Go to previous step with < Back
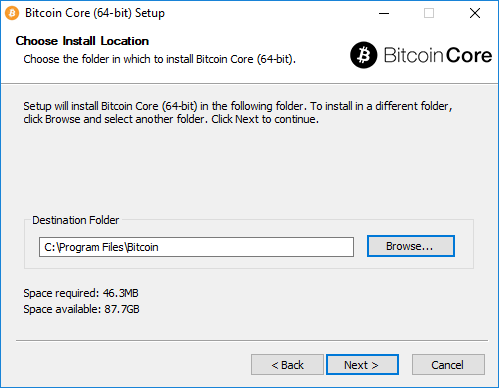The width and height of the screenshot is (499, 388). (287, 365)
